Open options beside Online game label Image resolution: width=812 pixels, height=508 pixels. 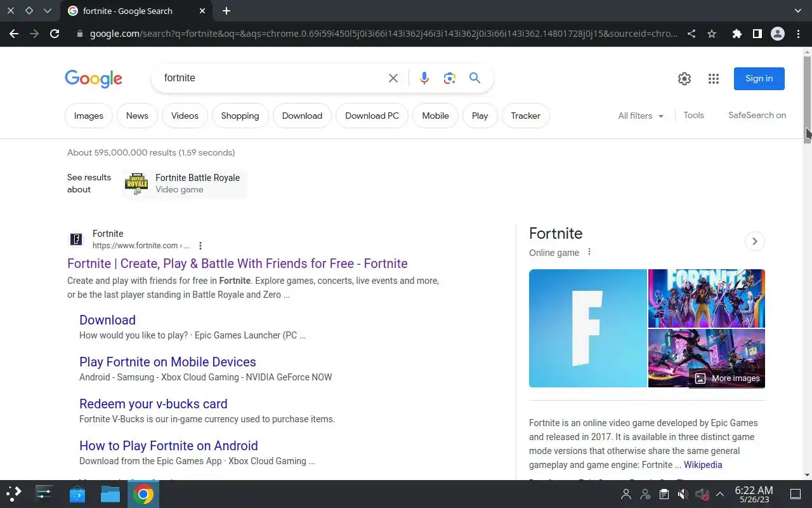(x=589, y=252)
